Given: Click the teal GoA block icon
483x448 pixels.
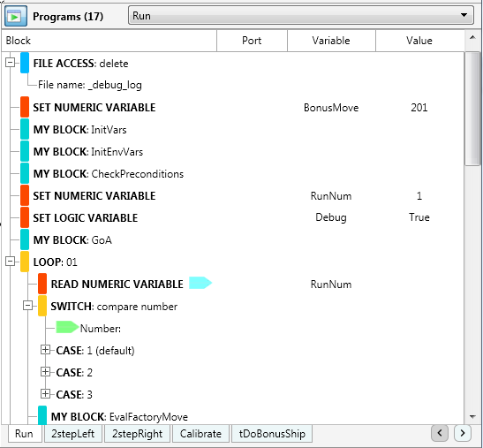Looking at the screenshot, I should pos(25,239).
